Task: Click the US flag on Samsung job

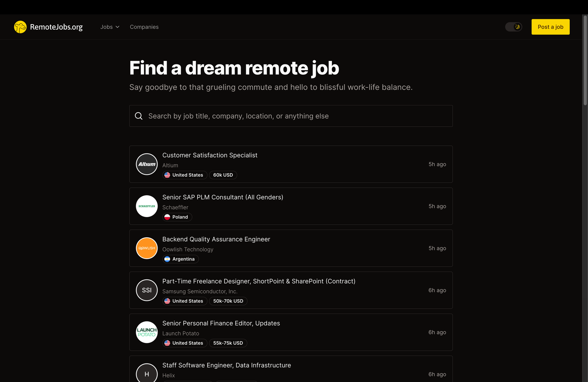Action: coord(167,301)
